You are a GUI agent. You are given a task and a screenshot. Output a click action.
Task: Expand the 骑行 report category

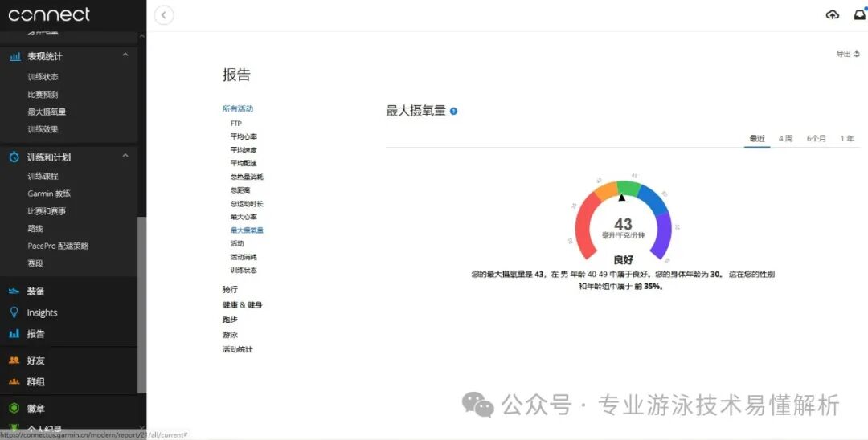click(x=230, y=289)
